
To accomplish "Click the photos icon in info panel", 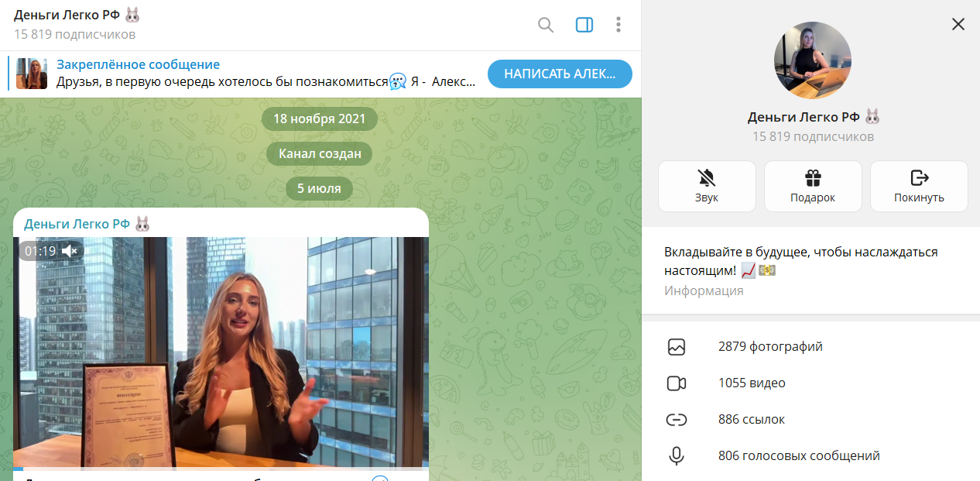I will (677, 347).
